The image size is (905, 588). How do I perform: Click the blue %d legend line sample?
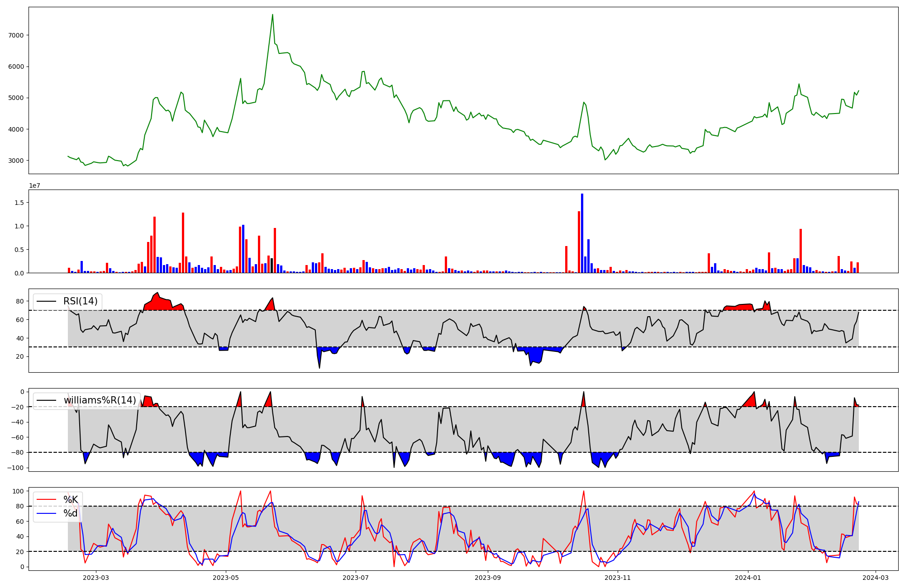[x=46, y=513]
